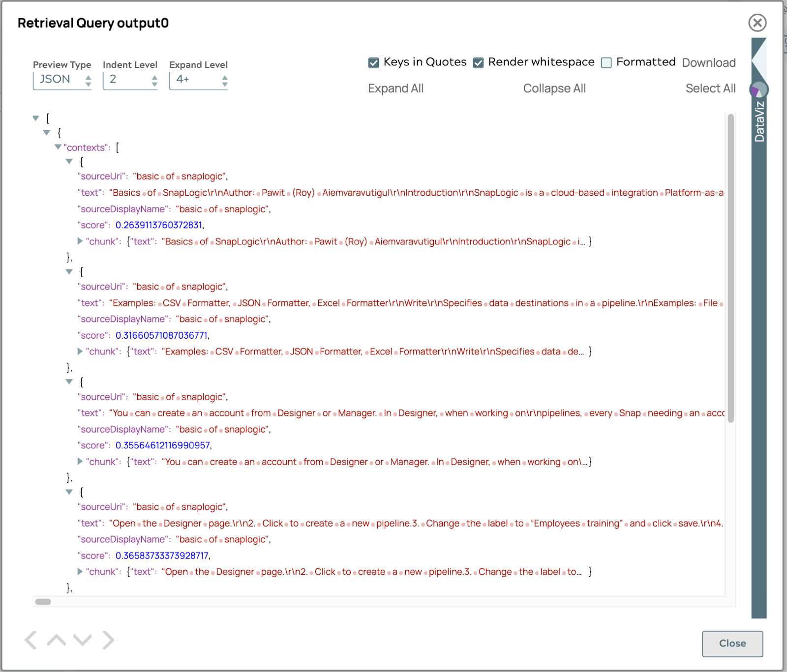Disable the Render whitespace checkbox
The width and height of the screenshot is (787, 672).
478,62
